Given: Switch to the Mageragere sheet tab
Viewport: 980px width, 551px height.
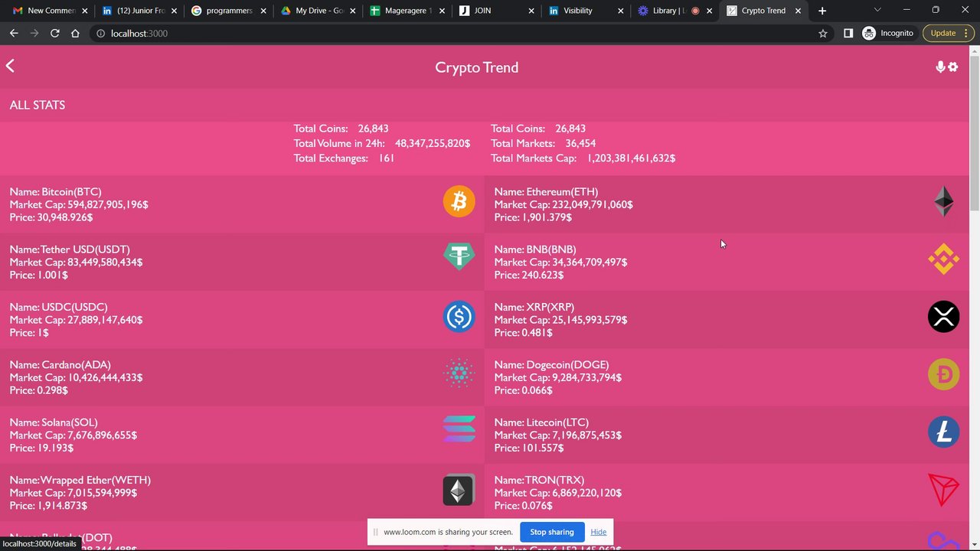Looking at the screenshot, I should pyautogui.click(x=407, y=11).
